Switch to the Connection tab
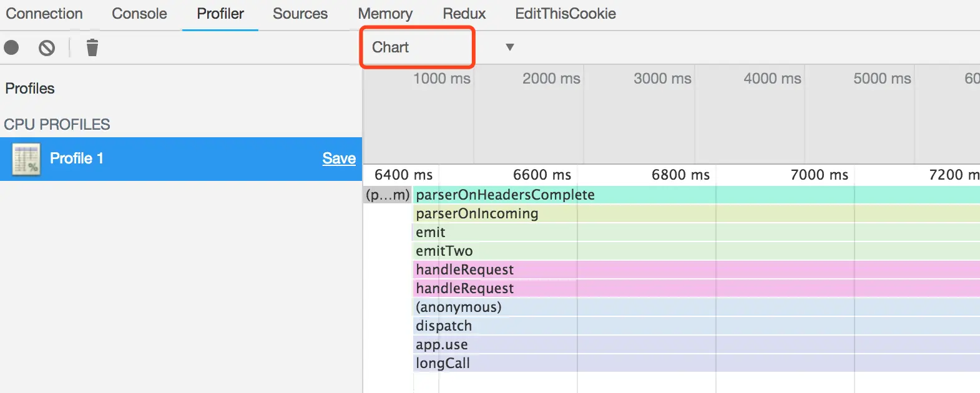This screenshot has width=980, height=393. click(44, 14)
